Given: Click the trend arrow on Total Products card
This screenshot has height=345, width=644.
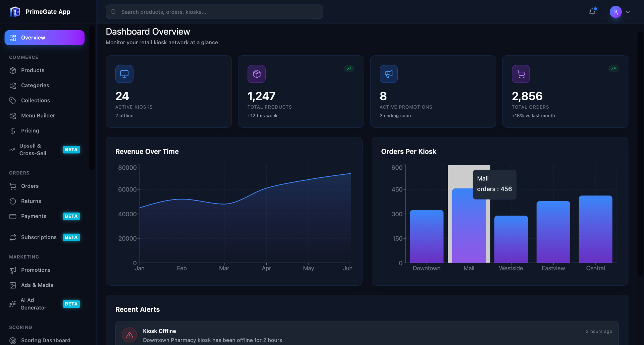Looking at the screenshot, I should click(349, 69).
